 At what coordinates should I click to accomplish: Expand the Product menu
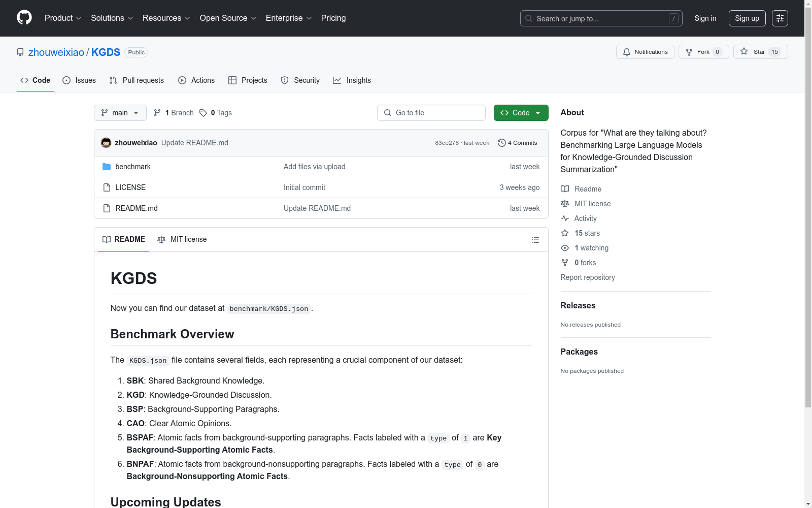click(x=63, y=18)
